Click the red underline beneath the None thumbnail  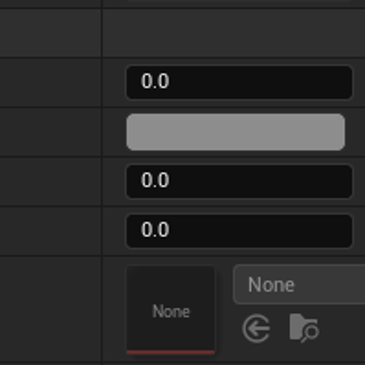point(171,352)
